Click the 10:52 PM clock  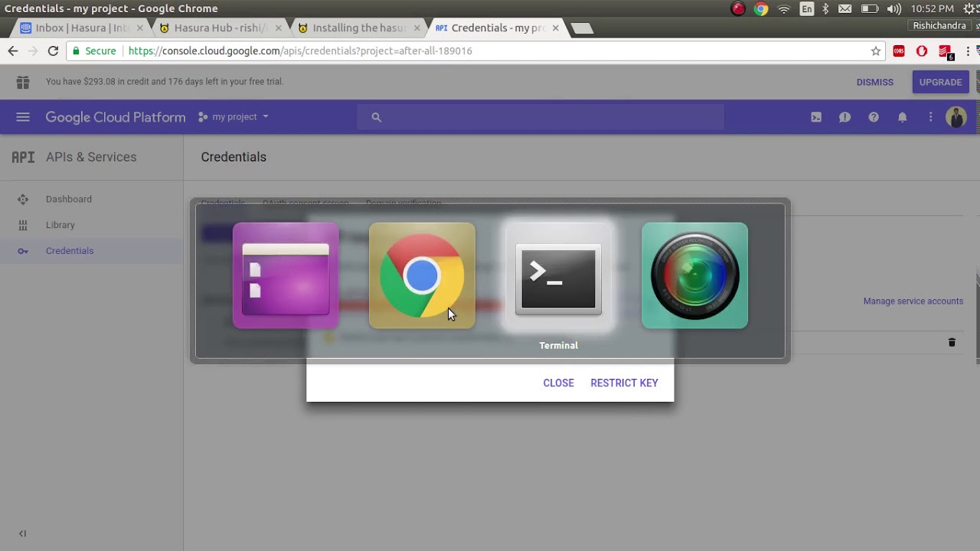click(x=933, y=8)
